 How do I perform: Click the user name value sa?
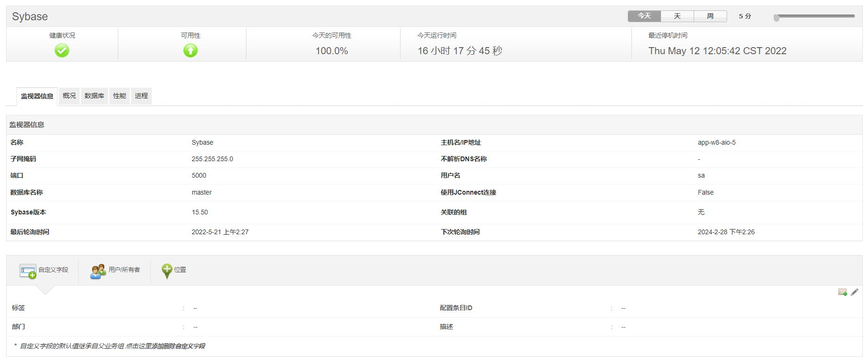coord(701,175)
